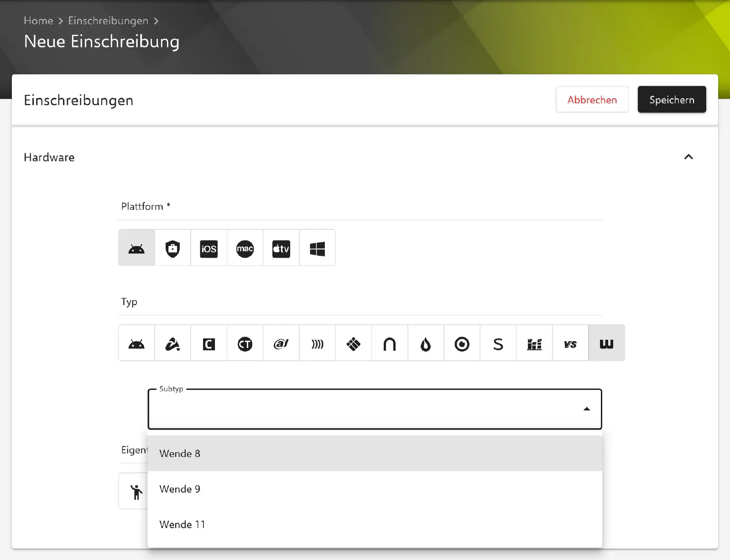Select the boxed C type icon

209,343
